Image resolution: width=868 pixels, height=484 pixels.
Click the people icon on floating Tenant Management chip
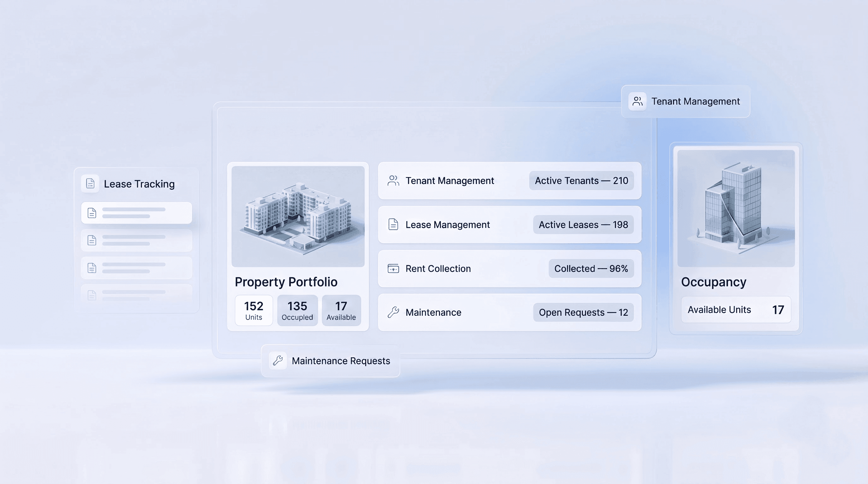(637, 101)
